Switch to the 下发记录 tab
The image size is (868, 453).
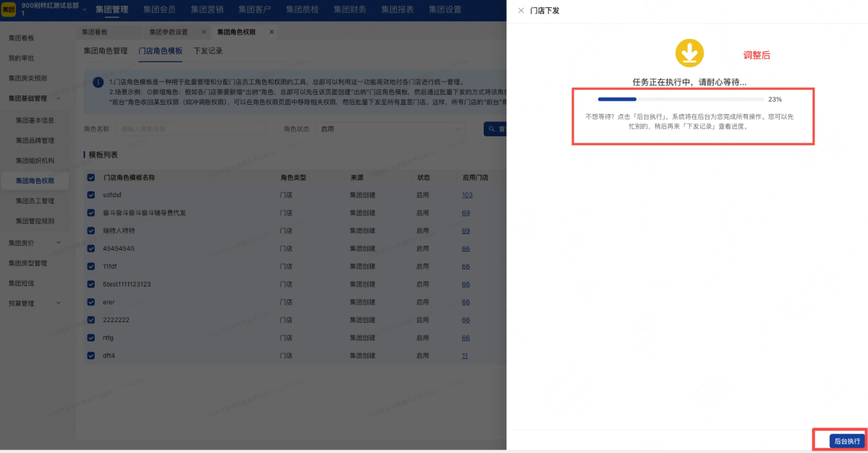coord(208,51)
